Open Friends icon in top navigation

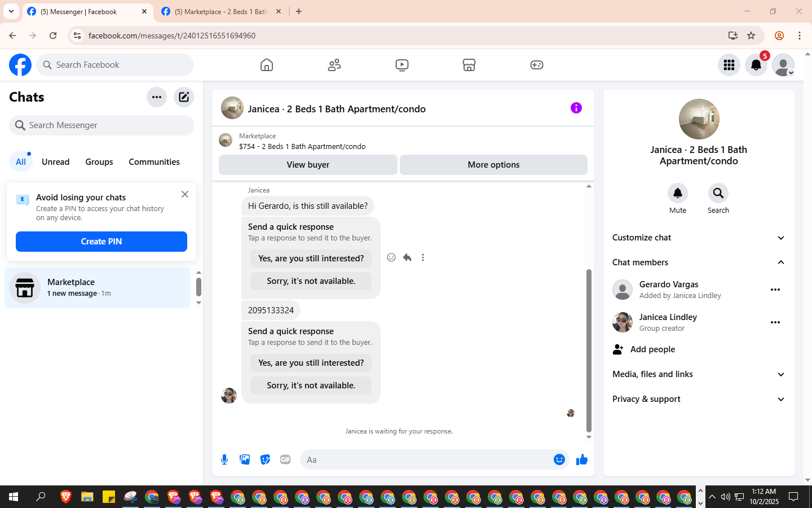point(334,65)
